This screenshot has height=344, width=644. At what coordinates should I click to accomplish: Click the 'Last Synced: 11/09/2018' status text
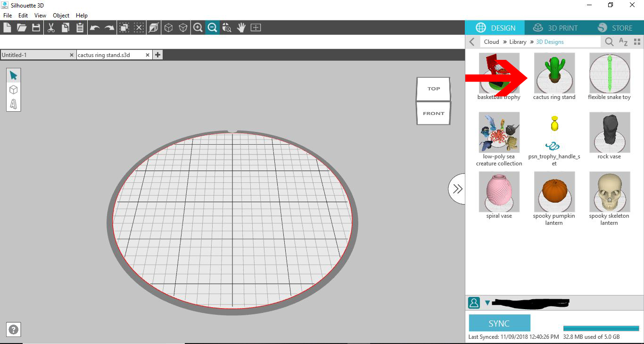click(513, 337)
